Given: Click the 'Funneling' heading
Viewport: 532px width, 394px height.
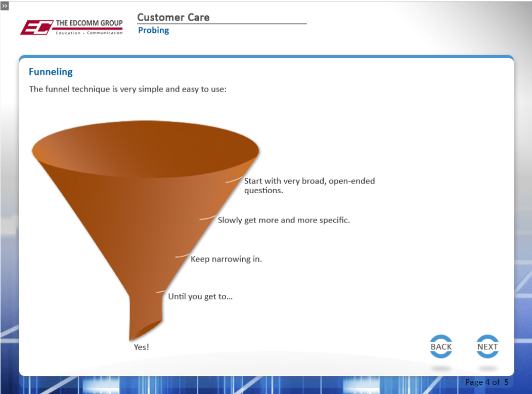Looking at the screenshot, I should (x=51, y=72).
